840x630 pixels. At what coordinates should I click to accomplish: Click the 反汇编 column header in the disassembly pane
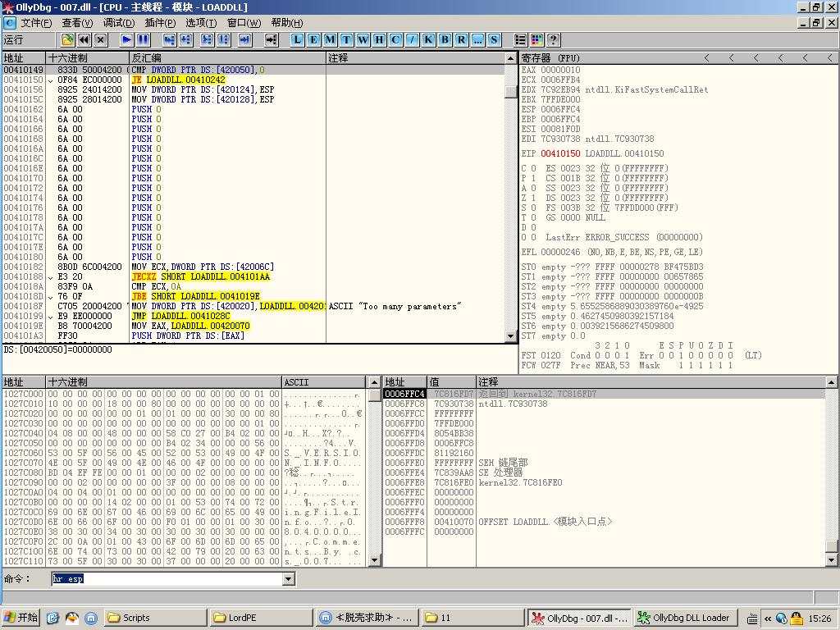pos(228,58)
